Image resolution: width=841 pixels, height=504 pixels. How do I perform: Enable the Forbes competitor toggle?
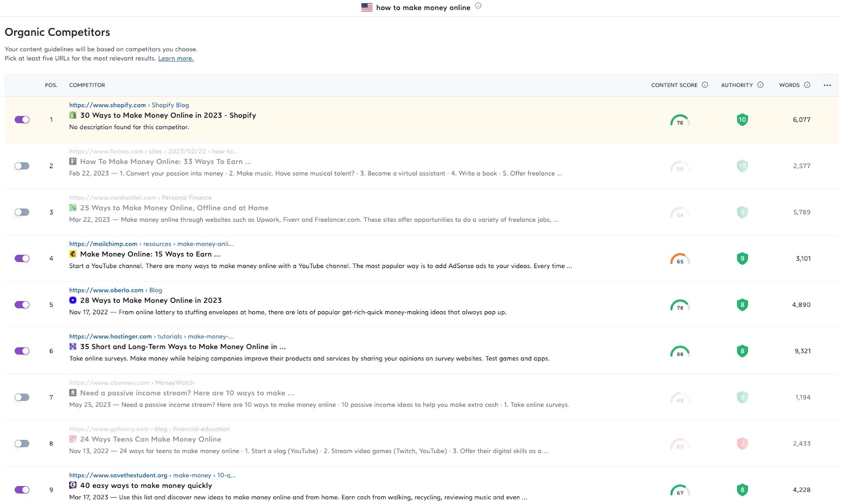coord(22,166)
